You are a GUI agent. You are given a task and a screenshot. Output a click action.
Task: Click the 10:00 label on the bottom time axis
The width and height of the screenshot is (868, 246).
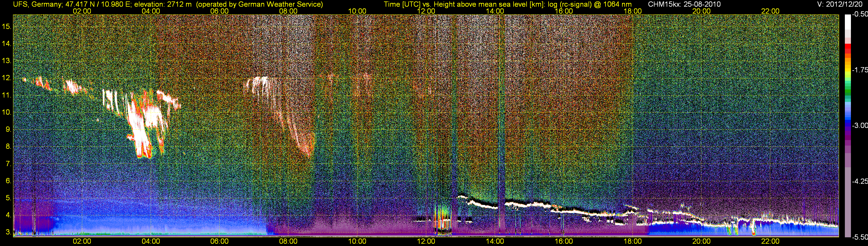coord(357,241)
